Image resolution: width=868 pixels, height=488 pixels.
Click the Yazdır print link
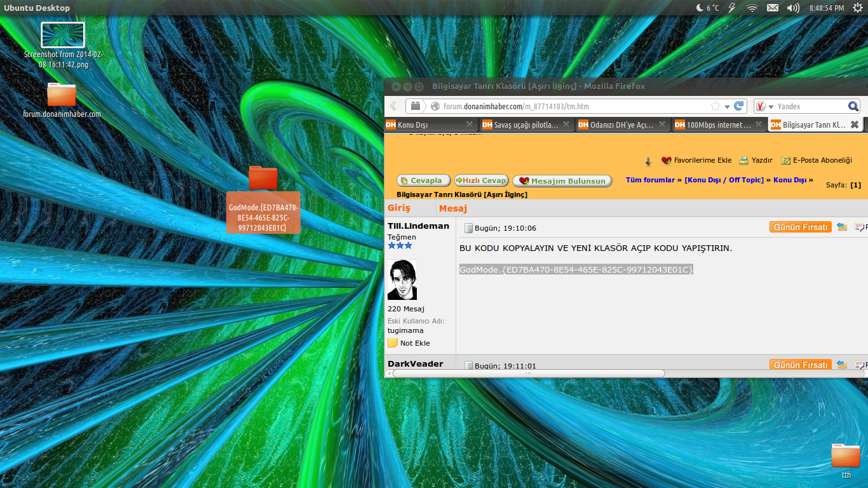click(762, 161)
